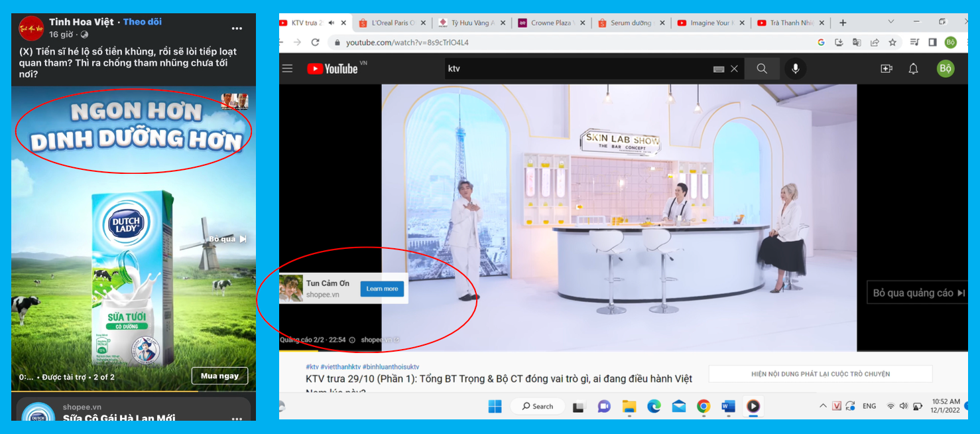Image resolution: width=980 pixels, height=434 pixels.
Task: Go forward in Chrome
Action: coord(296,42)
